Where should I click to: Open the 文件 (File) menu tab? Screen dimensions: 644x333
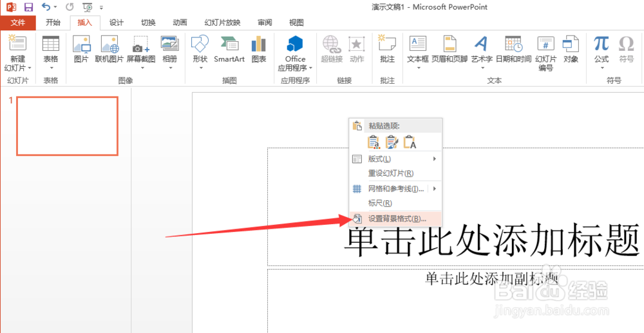tap(17, 23)
